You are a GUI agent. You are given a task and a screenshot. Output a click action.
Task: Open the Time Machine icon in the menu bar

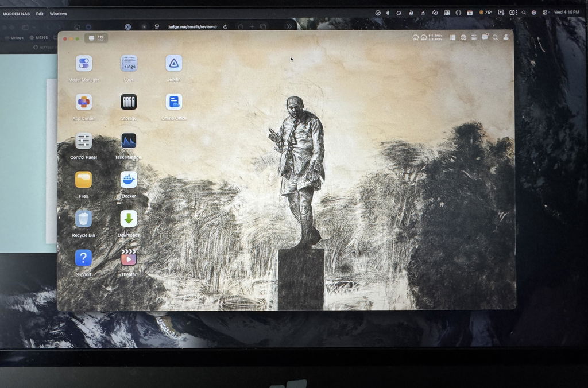pos(399,13)
